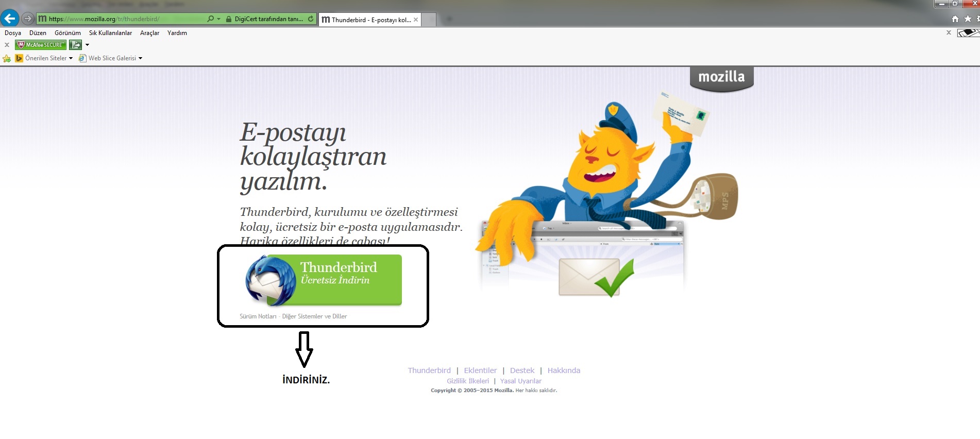Open Favorites star icon at top right
This screenshot has height=439, width=980.
coord(968,19)
